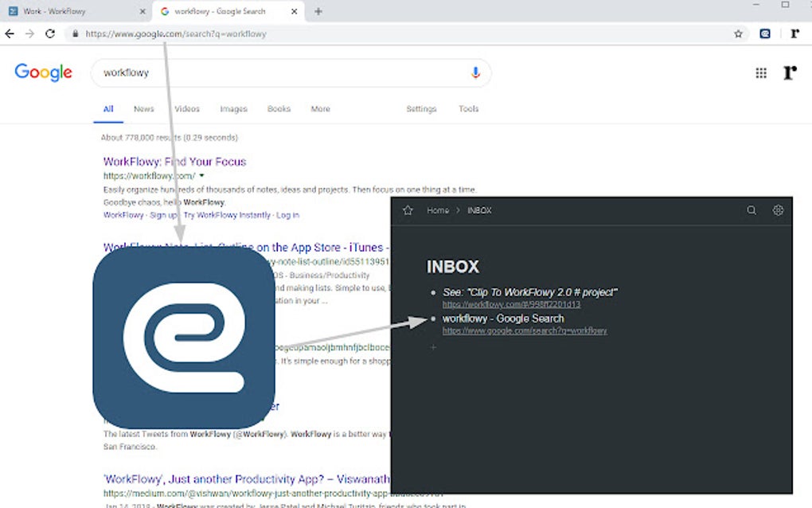Image resolution: width=812 pixels, height=508 pixels.
Task: Select the Images search tab
Action: pos(232,109)
